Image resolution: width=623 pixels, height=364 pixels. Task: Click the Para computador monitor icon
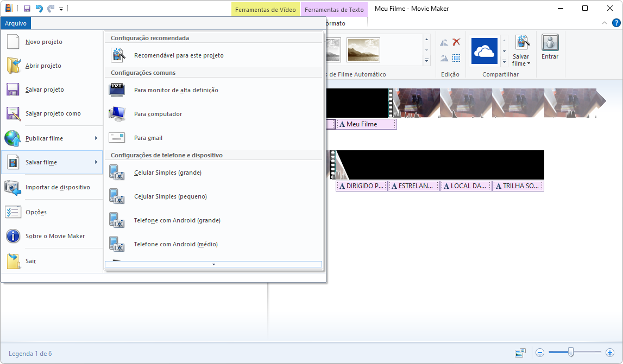(x=117, y=114)
